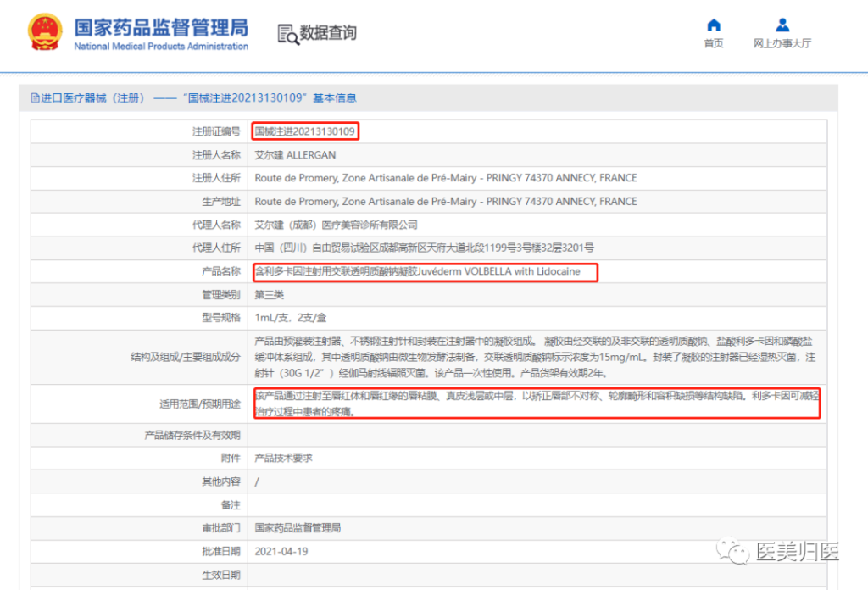This screenshot has width=868, height=590.
Task: Select approval date 2021-04-19
Action: 281,551
